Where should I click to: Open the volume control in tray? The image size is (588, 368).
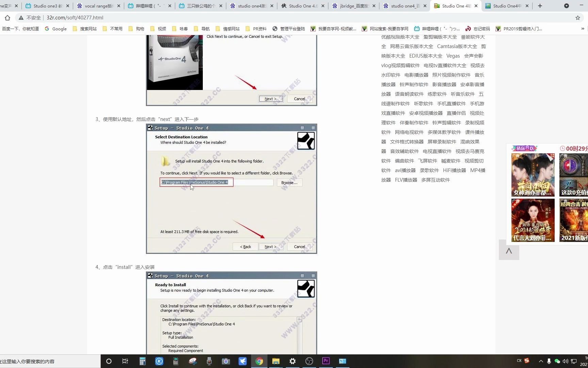tap(565, 361)
